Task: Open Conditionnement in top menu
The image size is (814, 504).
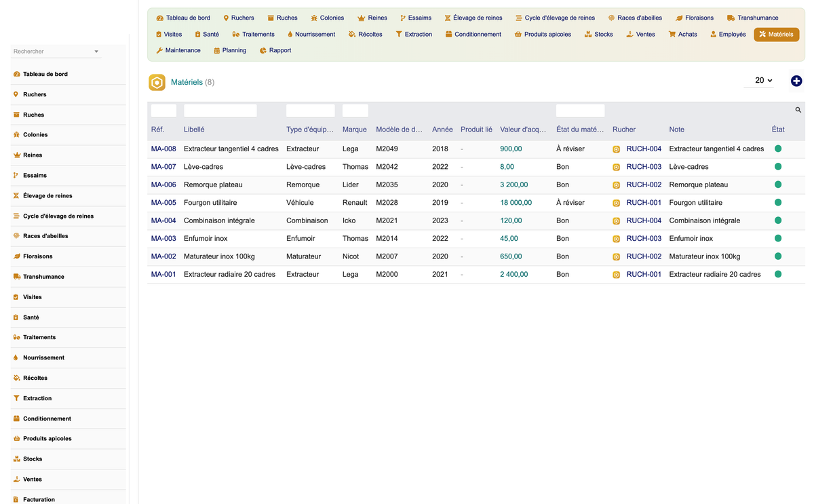Action: [x=473, y=34]
